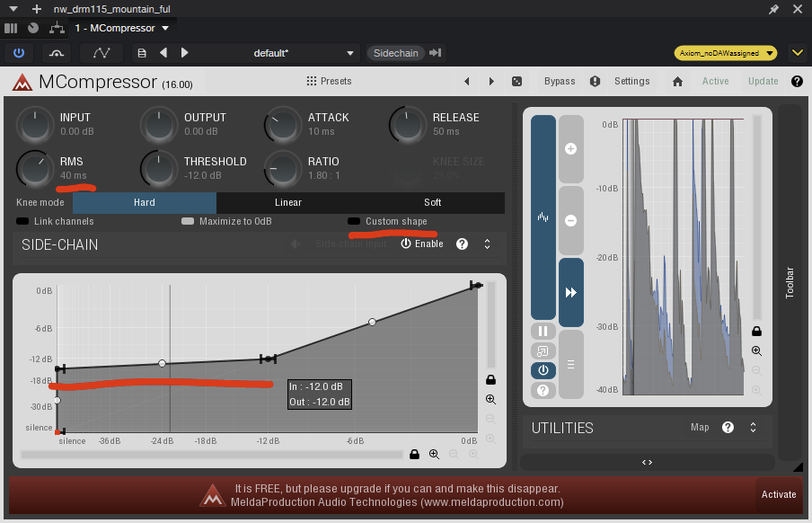Click the save preset document icon
This screenshot has width=812, height=523.
click(141, 53)
